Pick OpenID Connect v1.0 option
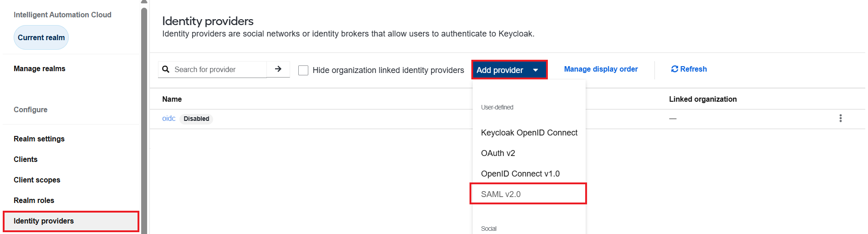 [x=520, y=174]
